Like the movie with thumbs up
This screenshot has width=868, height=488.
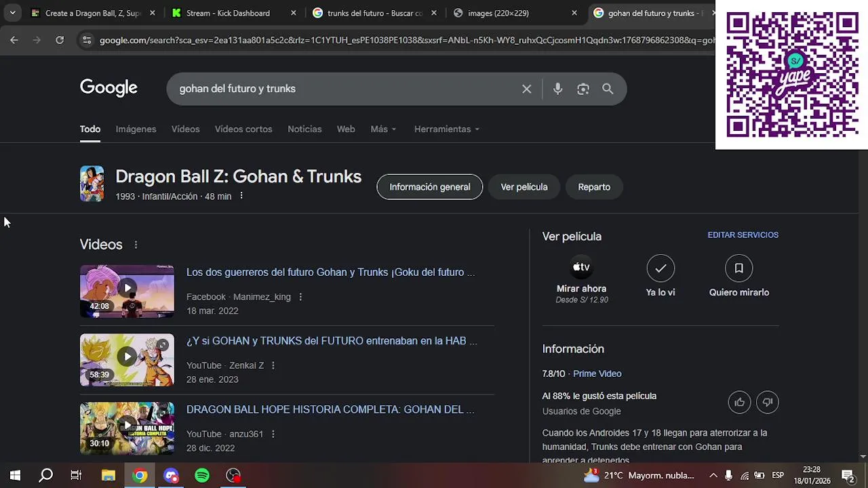click(x=739, y=403)
